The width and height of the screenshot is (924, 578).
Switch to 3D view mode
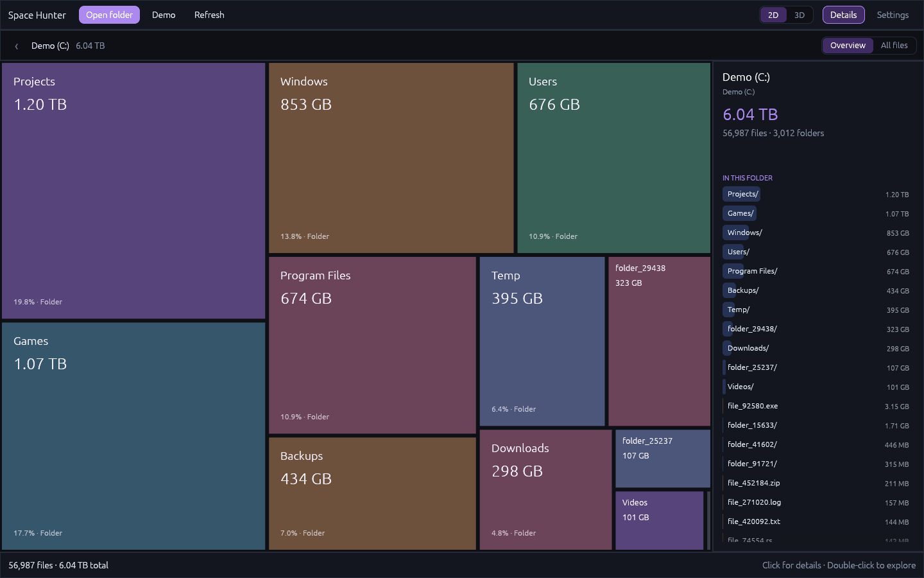[x=799, y=15]
